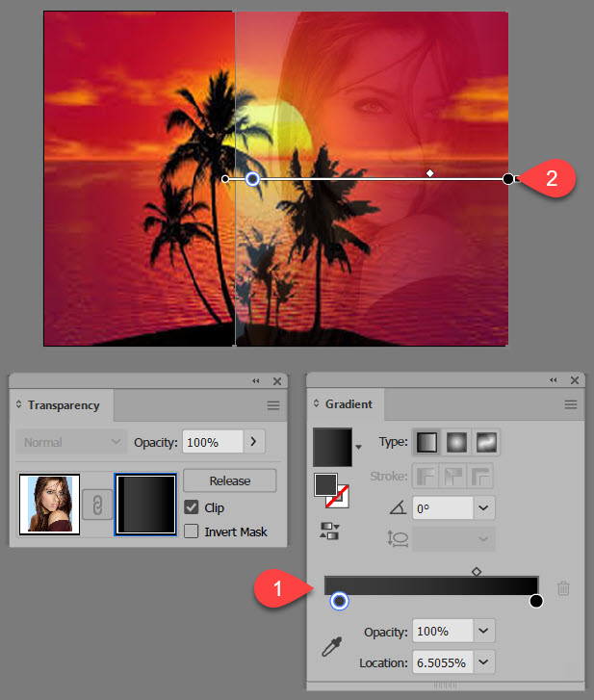
Task: Open the gradient preset dropdown arrow
Action: tap(358, 447)
